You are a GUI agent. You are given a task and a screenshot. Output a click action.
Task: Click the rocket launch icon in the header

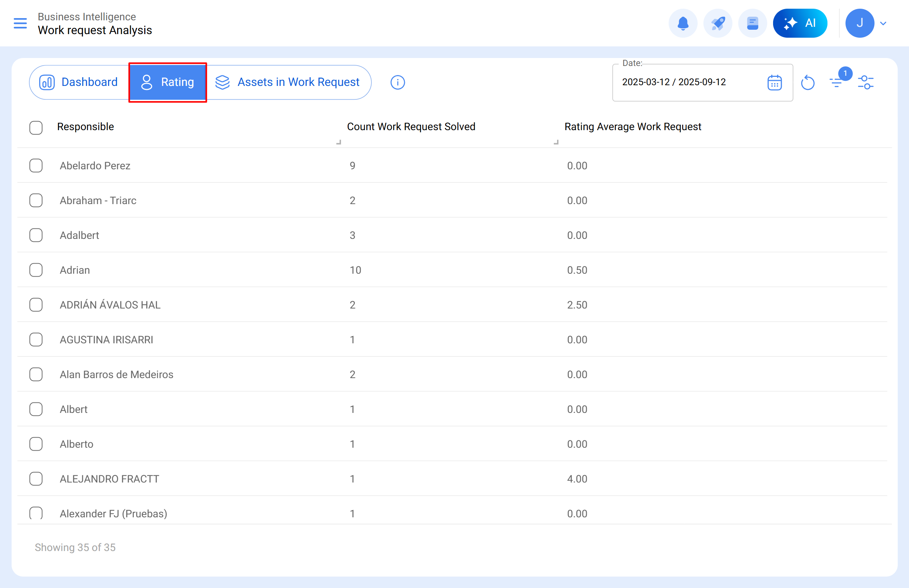[x=718, y=23]
